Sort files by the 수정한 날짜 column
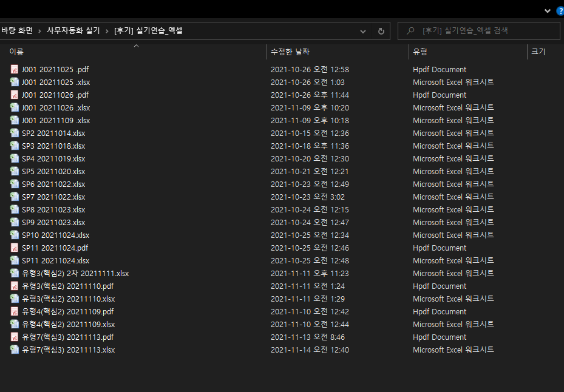 tap(290, 52)
